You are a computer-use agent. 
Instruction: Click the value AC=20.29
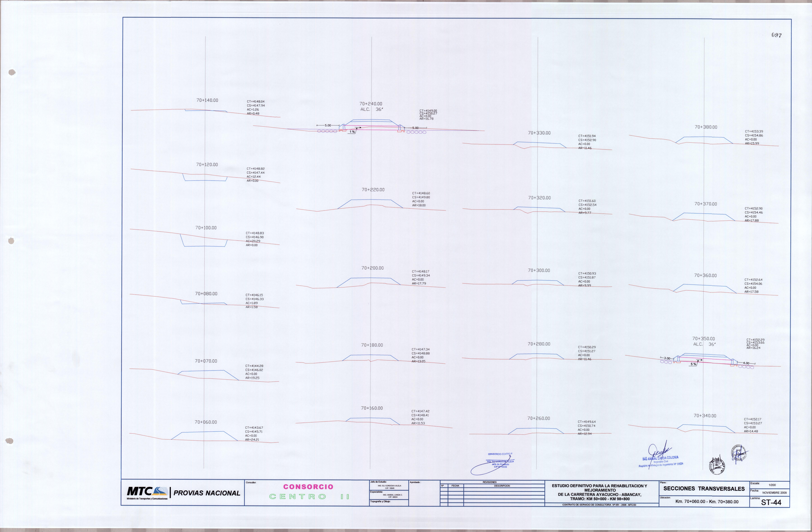point(253,241)
